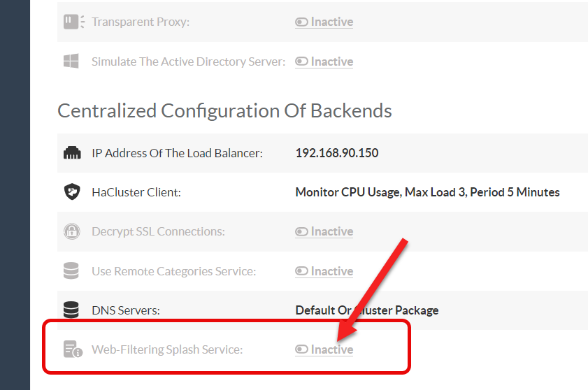Screen dimensions: 588x390
Task: Click the Decrypt SSL Connections lock icon
Action: [x=71, y=231]
